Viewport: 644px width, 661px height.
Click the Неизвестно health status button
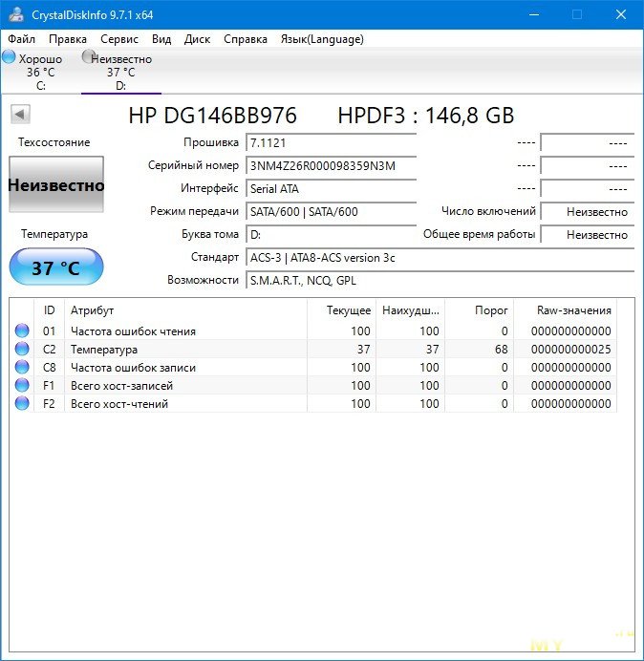tap(55, 185)
